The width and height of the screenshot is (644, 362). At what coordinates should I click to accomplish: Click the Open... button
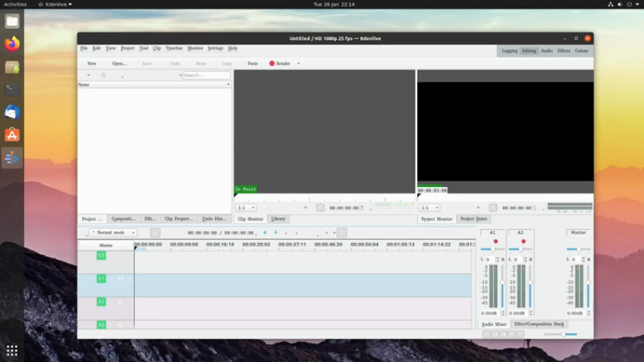tap(119, 64)
